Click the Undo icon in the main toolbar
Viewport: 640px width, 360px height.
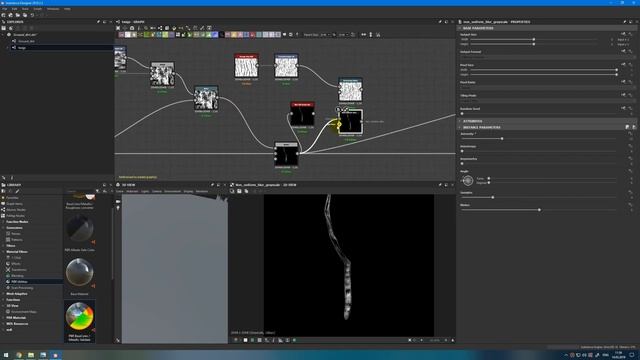[x=32, y=15]
